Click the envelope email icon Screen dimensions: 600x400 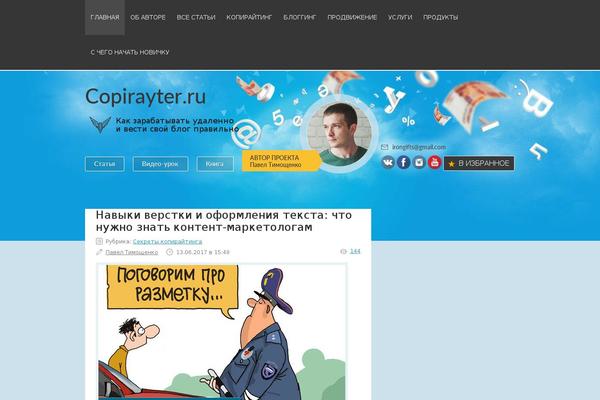click(385, 147)
